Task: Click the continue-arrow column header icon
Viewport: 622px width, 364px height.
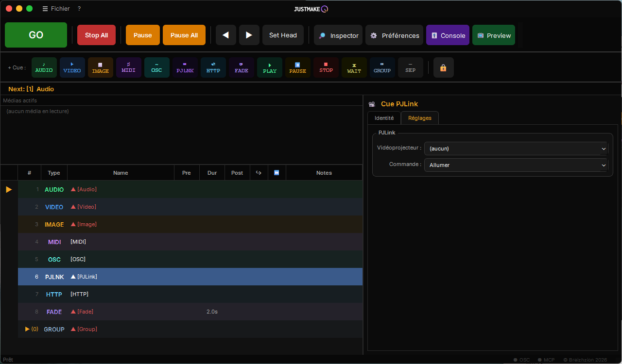Action: pyautogui.click(x=259, y=173)
